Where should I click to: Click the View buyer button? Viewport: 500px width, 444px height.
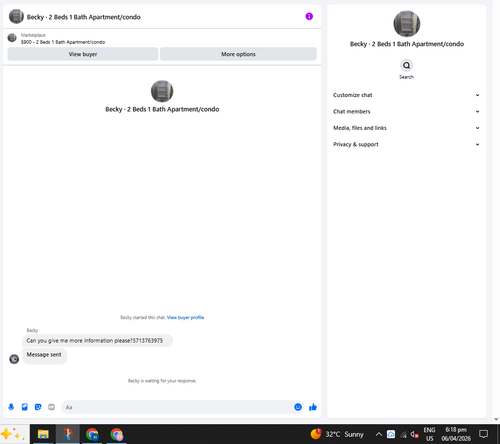[x=83, y=54]
